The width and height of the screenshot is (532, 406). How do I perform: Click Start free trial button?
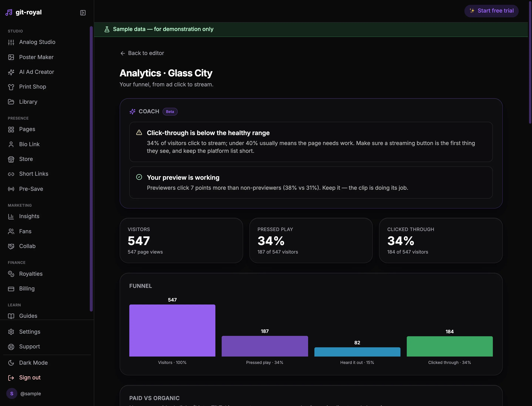pyautogui.click(x=491, y=11)
